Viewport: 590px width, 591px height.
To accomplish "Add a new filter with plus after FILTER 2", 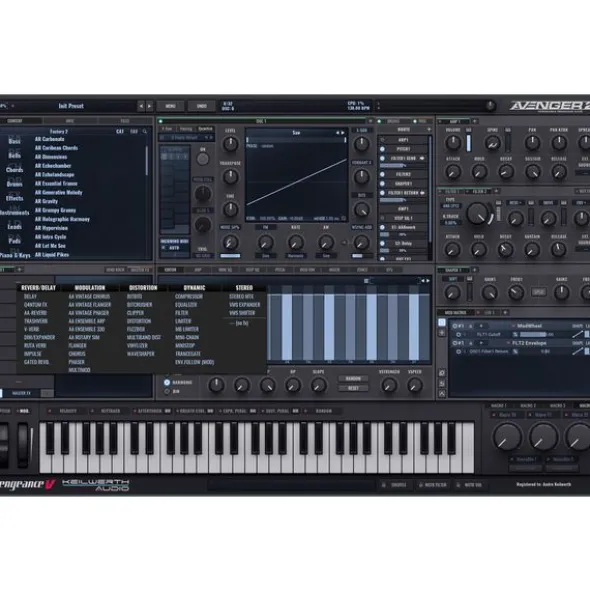I will click(497, 191).
